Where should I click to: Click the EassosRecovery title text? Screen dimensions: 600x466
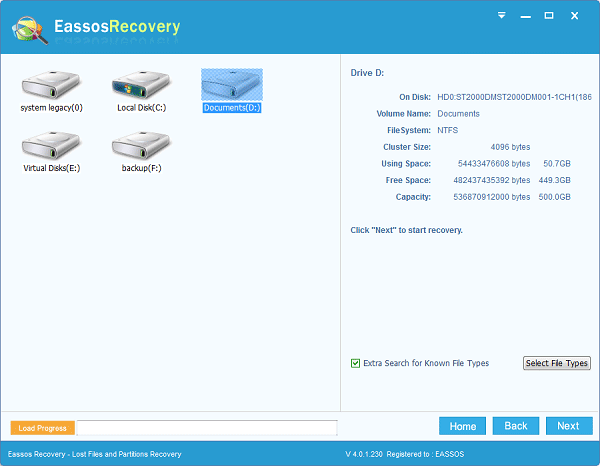click(x=117, y=26)
